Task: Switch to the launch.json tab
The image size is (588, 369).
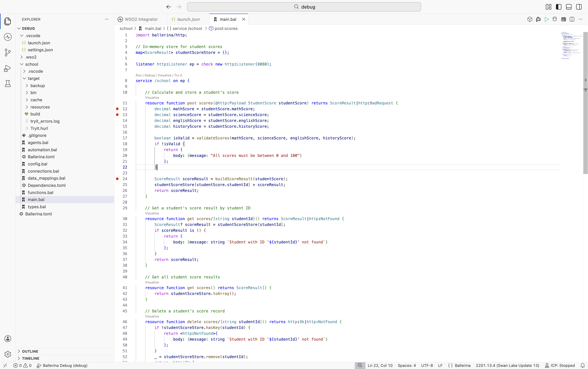Action: coord(188,19)
